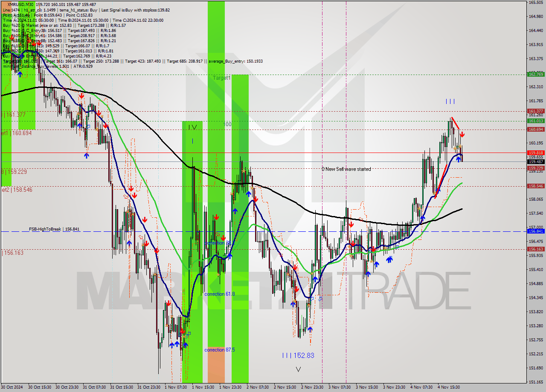The width and height of the screenshot is (546, 392).
Task: Click the 'I V' wave label
Action: [x=192, y=127]
